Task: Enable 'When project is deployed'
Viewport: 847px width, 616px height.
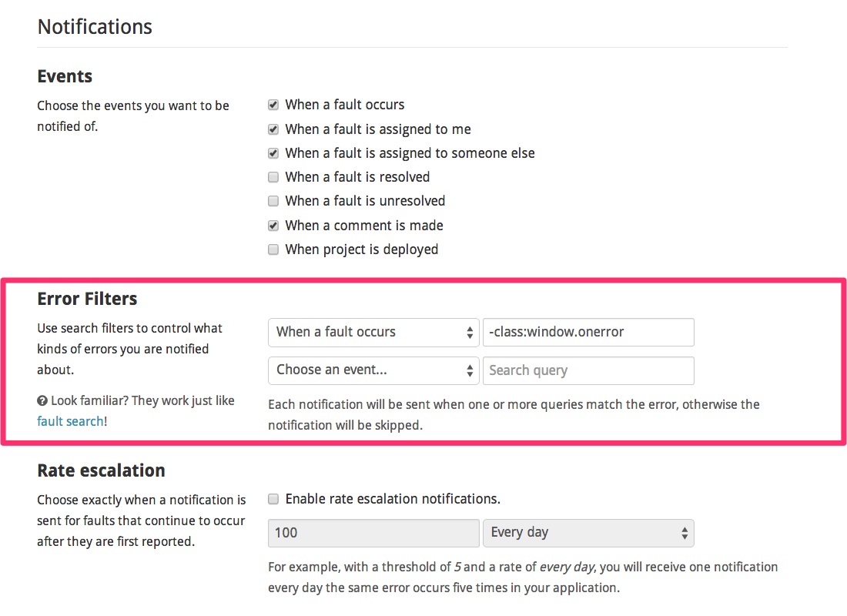Action: [x=273, y=249]
